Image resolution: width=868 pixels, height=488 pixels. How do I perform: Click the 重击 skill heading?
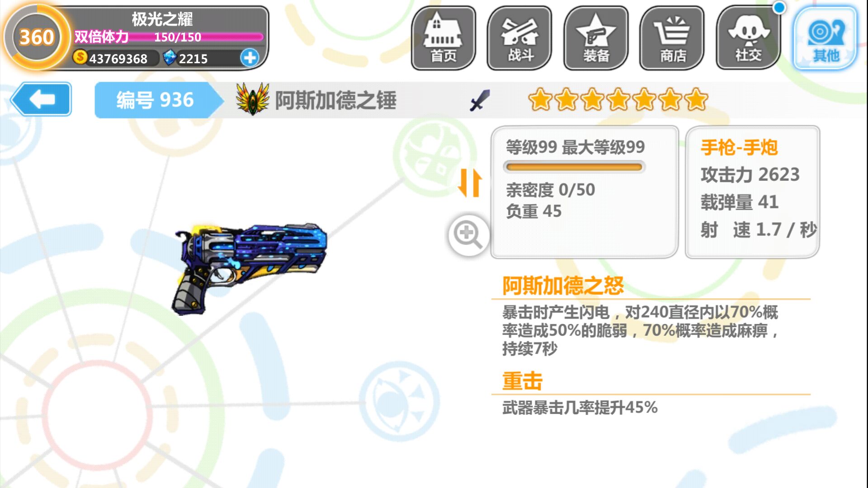click(522, 381)
